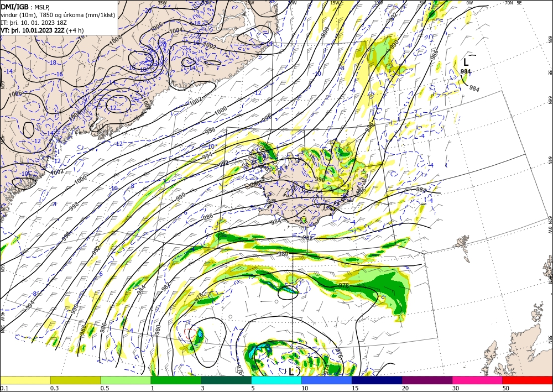
Task: Click the 'IT: þri. 10. 01. 2023 18Z' line
Action: click(x=34, y=22)
